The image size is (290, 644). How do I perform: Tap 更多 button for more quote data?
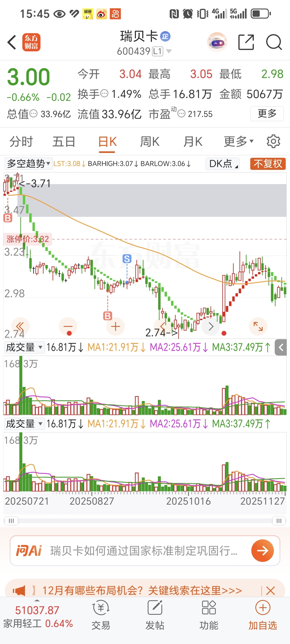pos(267,114)
